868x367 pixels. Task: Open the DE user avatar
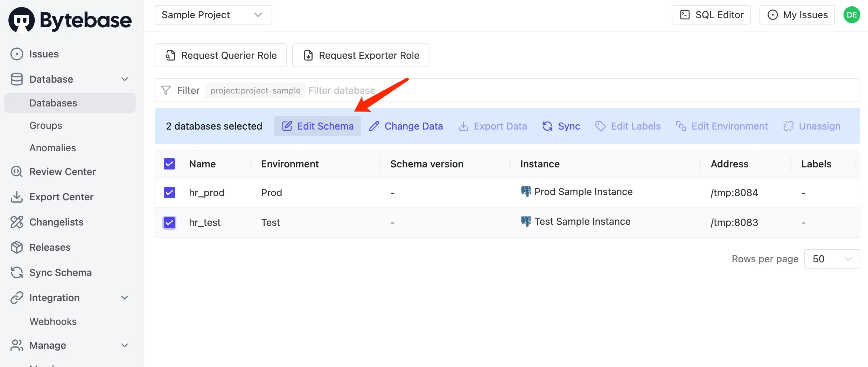tap(852, 15)
